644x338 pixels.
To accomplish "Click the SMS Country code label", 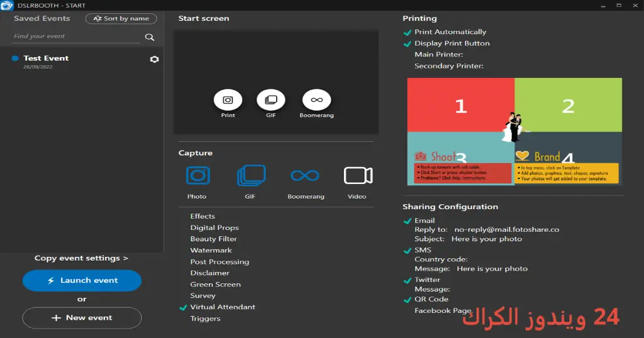I will [x=441, y=259].
